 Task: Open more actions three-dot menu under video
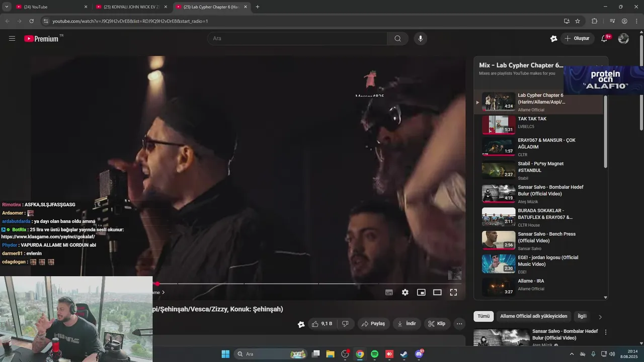pos(459,324)
